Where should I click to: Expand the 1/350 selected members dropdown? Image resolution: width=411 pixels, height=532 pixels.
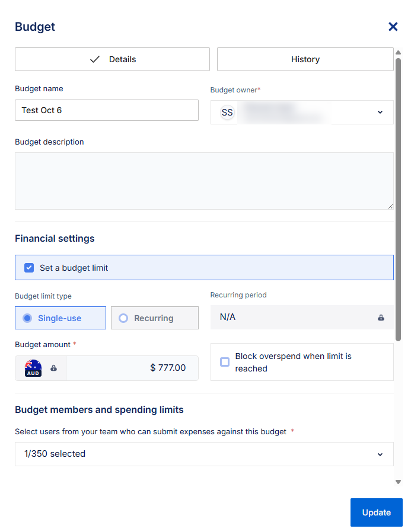point(380,454)
